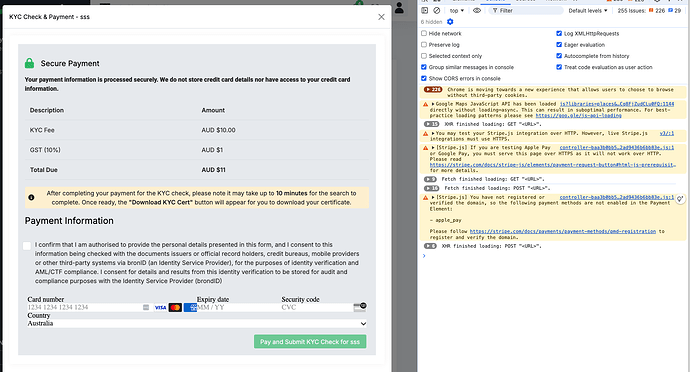Click the 'Total Due' label

44,170
